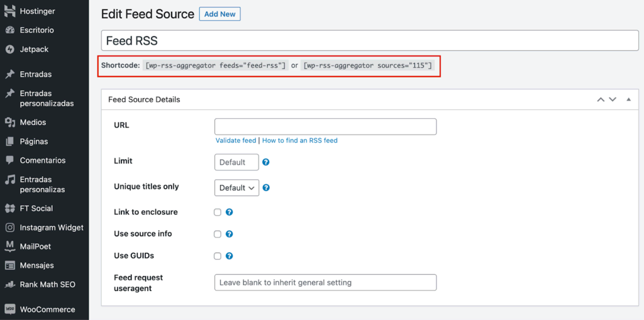Image resolution: width=644 pixels, height=320 pixels.
Task: Click the Jetpack icon in sidebar
Action: 9,49
